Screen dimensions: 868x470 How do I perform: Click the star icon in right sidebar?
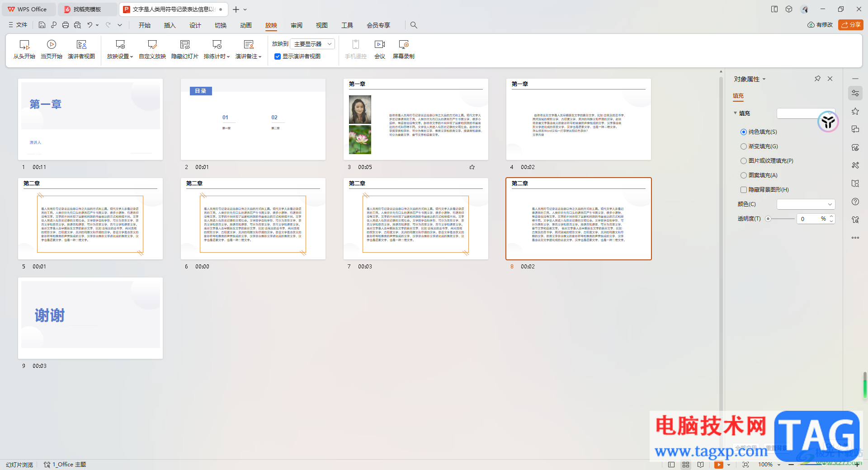pos(855,111)
